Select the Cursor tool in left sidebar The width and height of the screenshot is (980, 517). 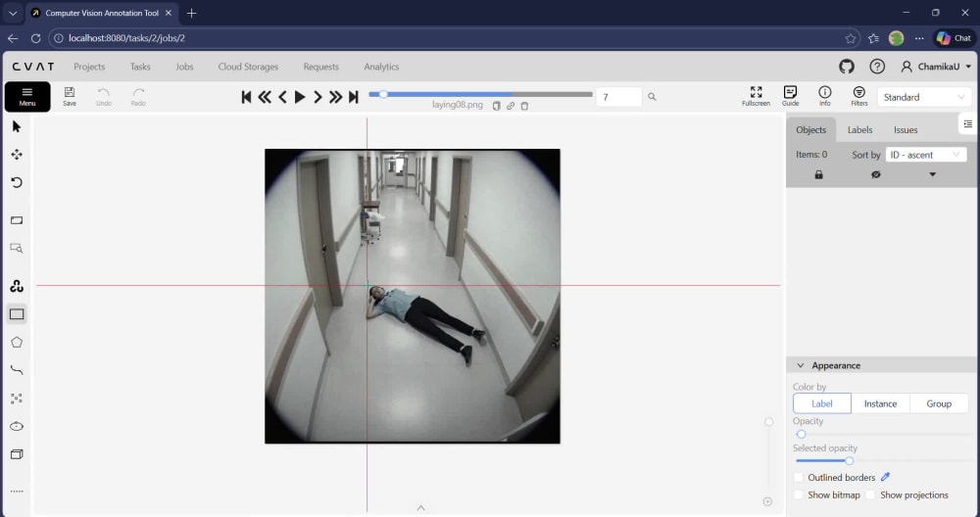(x=17, y=126)
